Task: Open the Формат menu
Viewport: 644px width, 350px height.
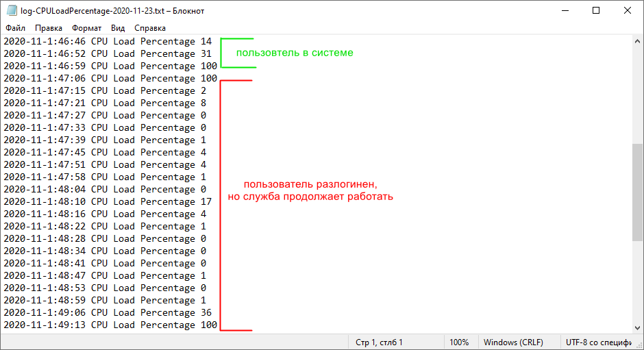Action: tap(86, 28)
